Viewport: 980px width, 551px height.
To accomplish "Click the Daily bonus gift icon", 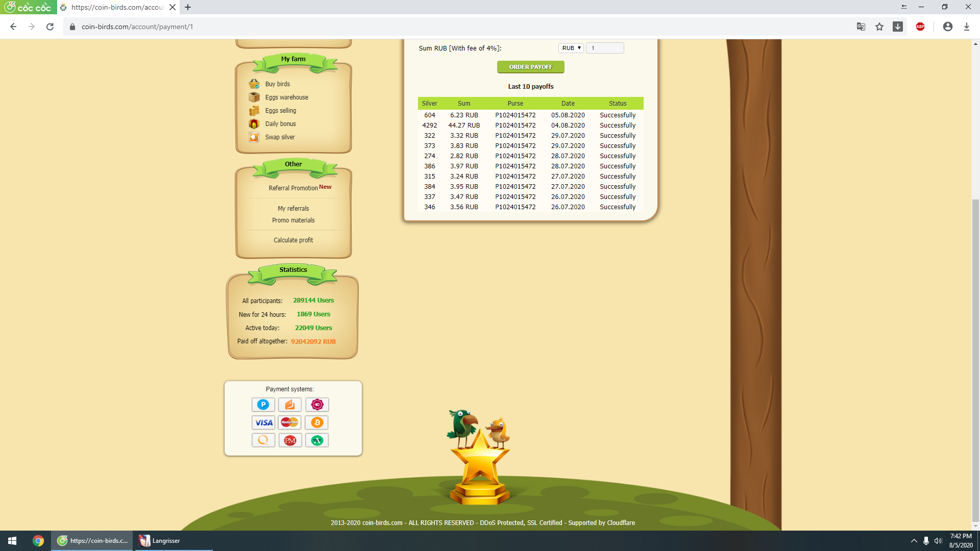I will click(x=254, y=123).
